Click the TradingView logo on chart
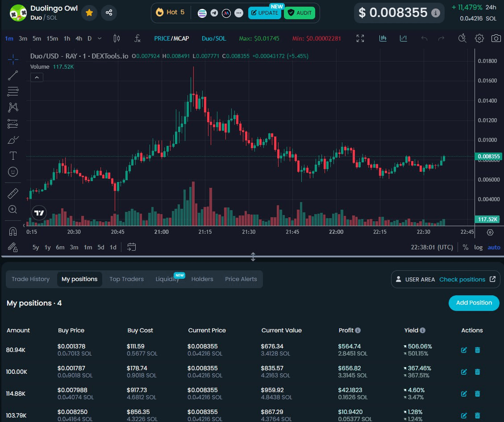The image size is (504, 422). [x=39, y=213]
